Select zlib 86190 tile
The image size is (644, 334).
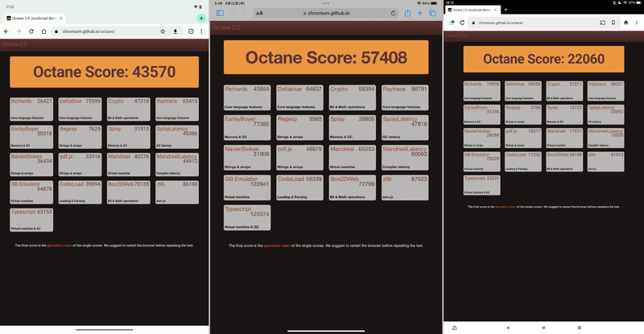click(x=177, y=192)
